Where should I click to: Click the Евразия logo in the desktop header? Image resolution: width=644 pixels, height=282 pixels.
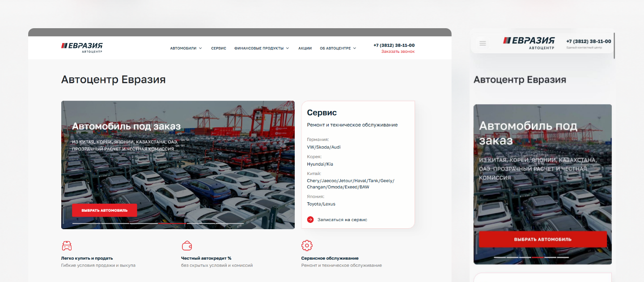click(82, 47)
